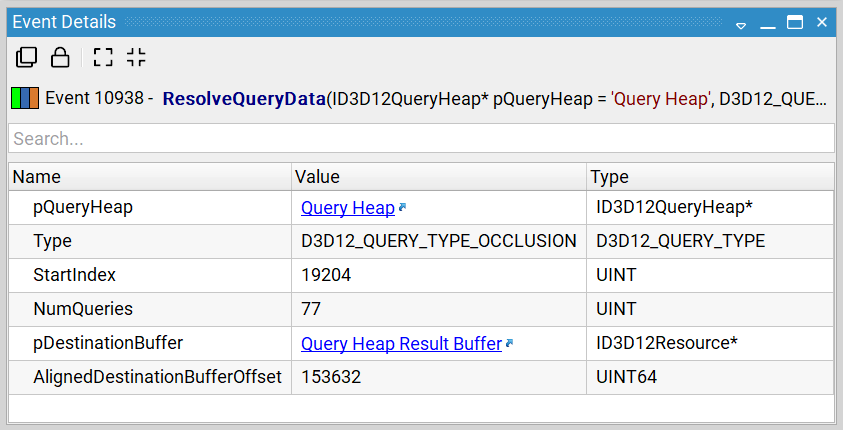Sort by the Name column header
The width and height of the screenshot is (843, 430).
click(150, 177)
